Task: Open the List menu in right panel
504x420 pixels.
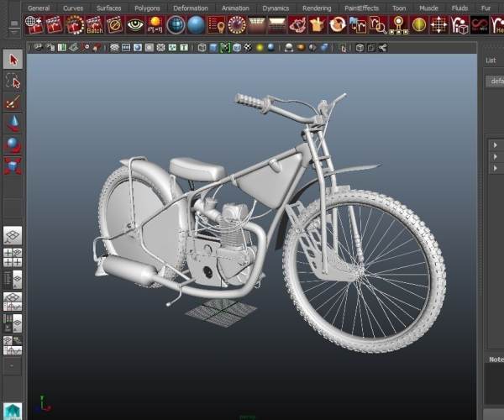Action: [491, 60]
